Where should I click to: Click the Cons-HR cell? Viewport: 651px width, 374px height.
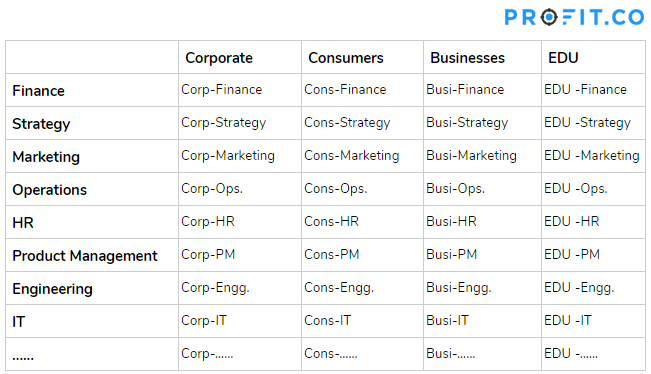click(331, 221)
